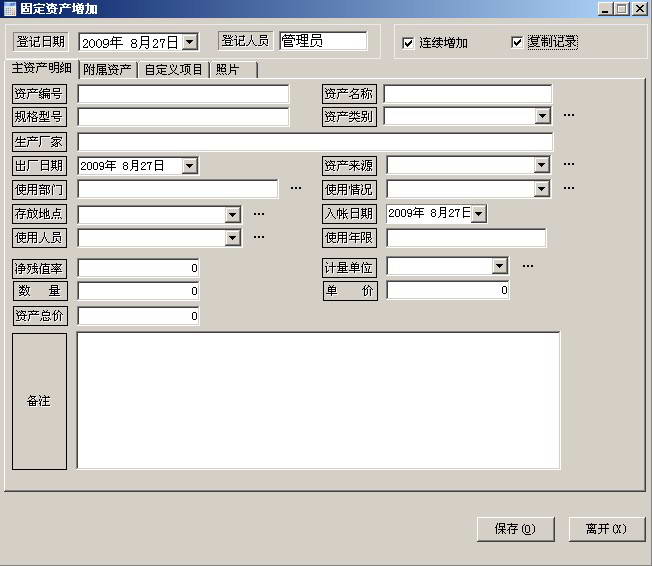Expand the 计量单位 dropdown

[500, 266]
